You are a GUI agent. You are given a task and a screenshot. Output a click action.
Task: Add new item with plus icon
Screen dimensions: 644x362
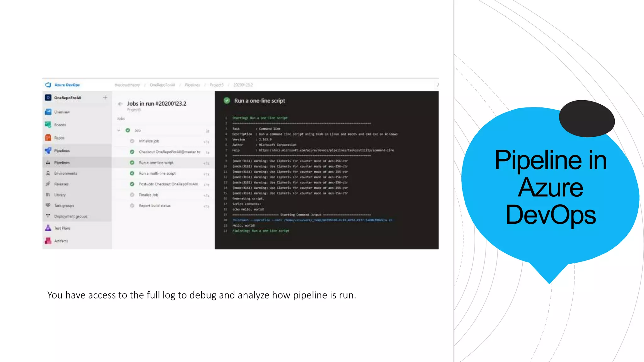(105, 98)
